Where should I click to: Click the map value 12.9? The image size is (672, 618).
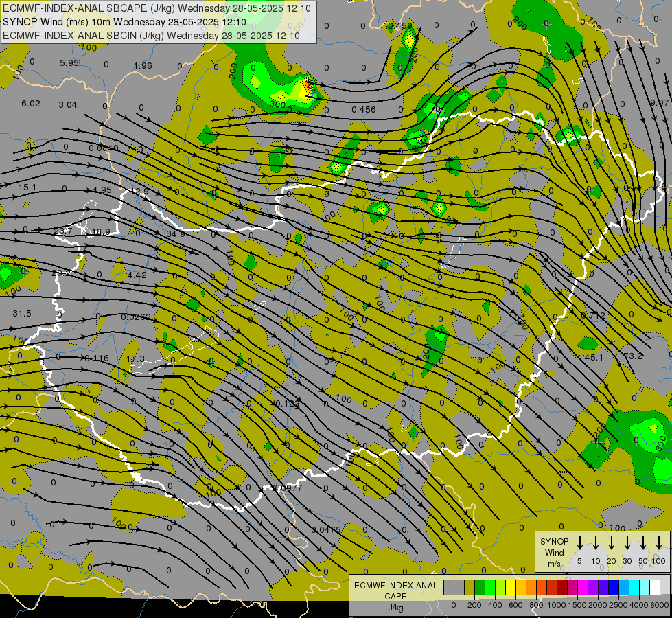(140, 192)
